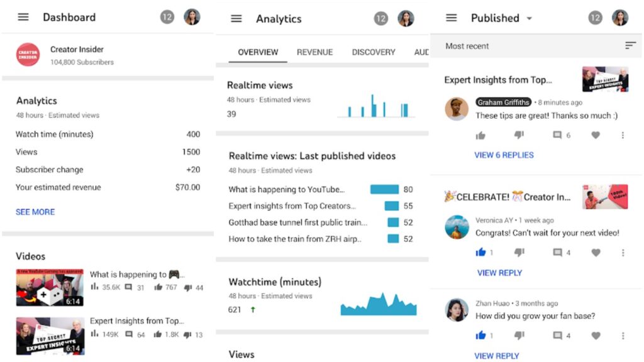Click 'Watch time (minutes)' analytics row
The height and width of the screenshot is (362, 644).
[x=108, y=134]
